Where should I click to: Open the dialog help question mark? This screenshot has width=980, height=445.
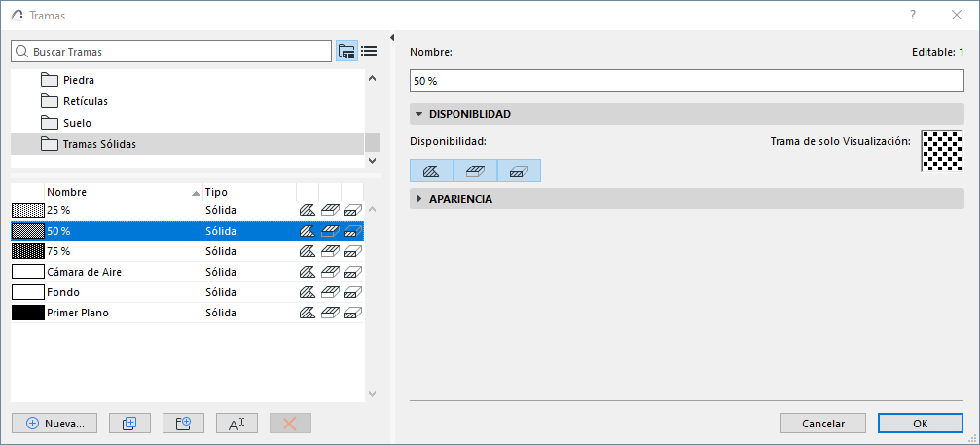[913, 15]
